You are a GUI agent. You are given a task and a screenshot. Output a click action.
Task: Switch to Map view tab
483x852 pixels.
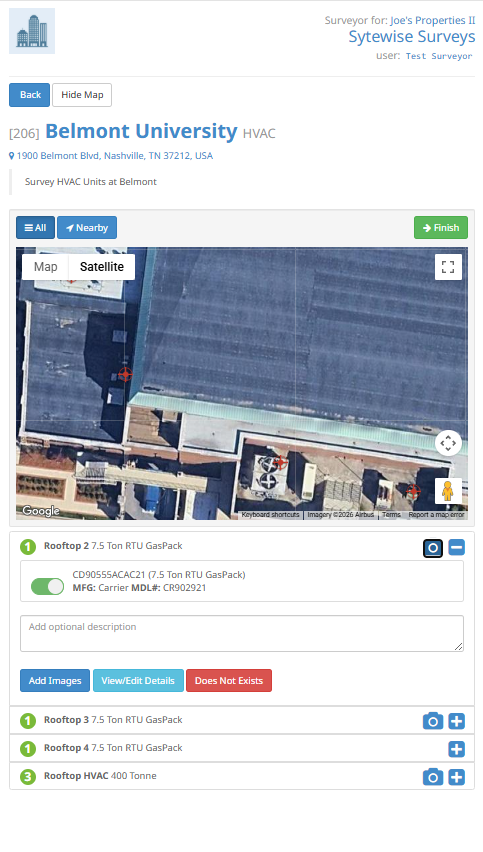46,267
